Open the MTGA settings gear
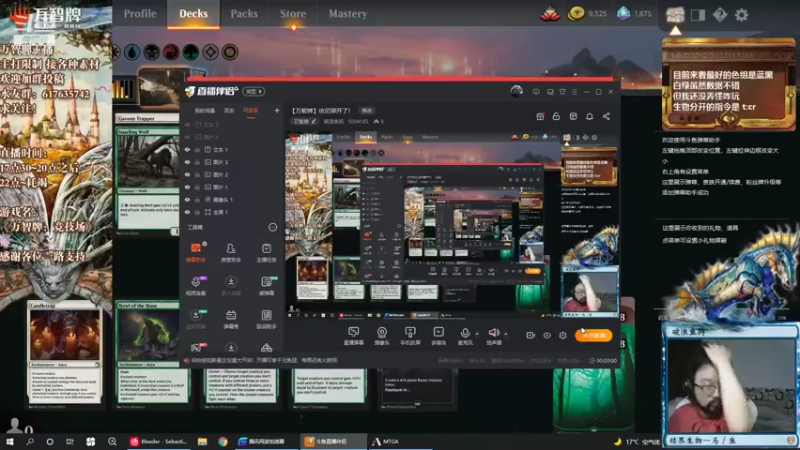This screenshot has width=800, height=450. [741, 15]
